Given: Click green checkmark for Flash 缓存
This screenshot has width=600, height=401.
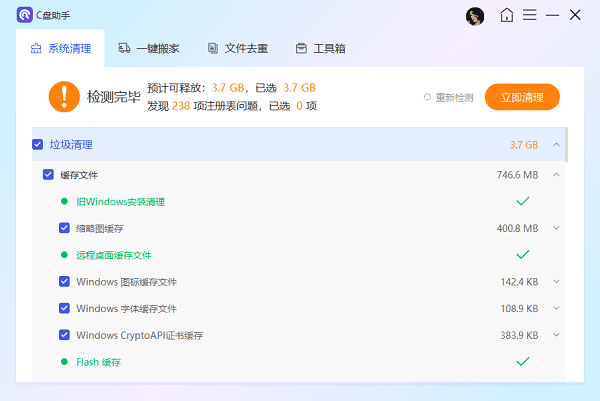Looking at the screenshot, I should [522, 362].
